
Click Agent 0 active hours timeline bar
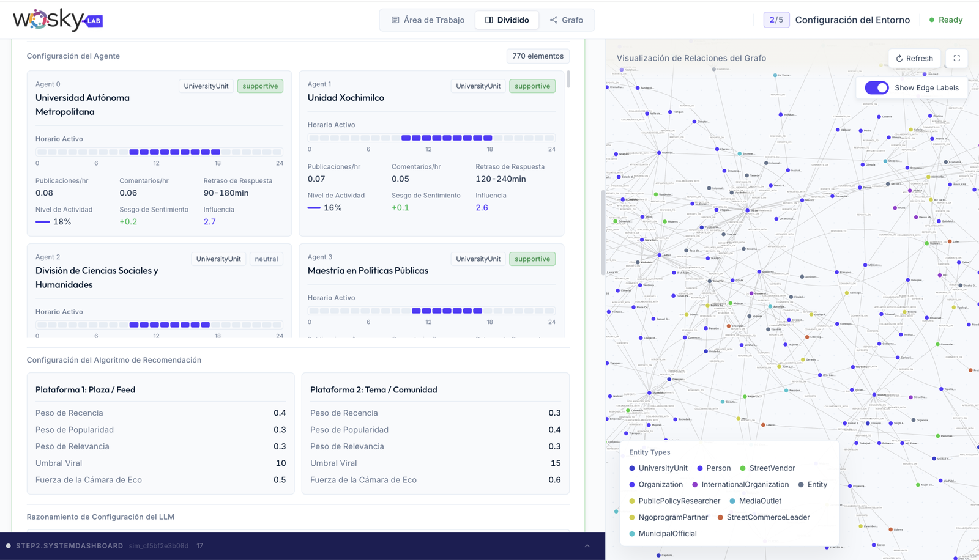click(x=159, y=152)
